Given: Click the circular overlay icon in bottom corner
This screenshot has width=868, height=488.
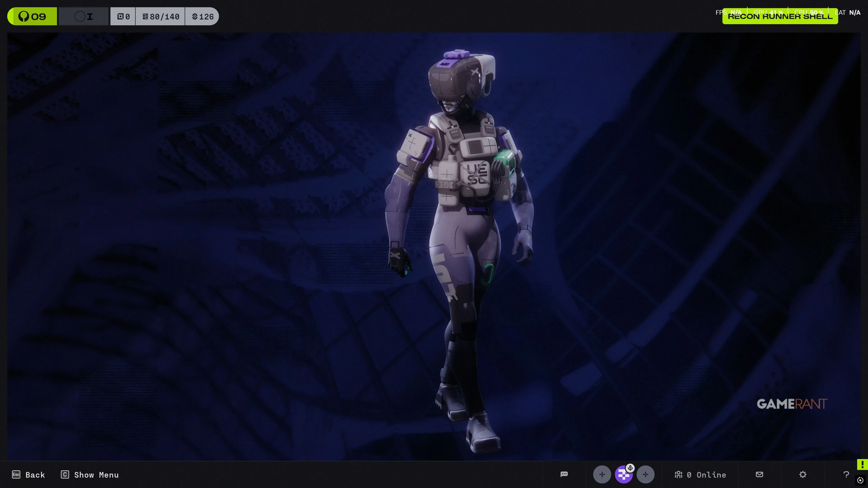Looking at the screenshot, I should pos(860,480).
